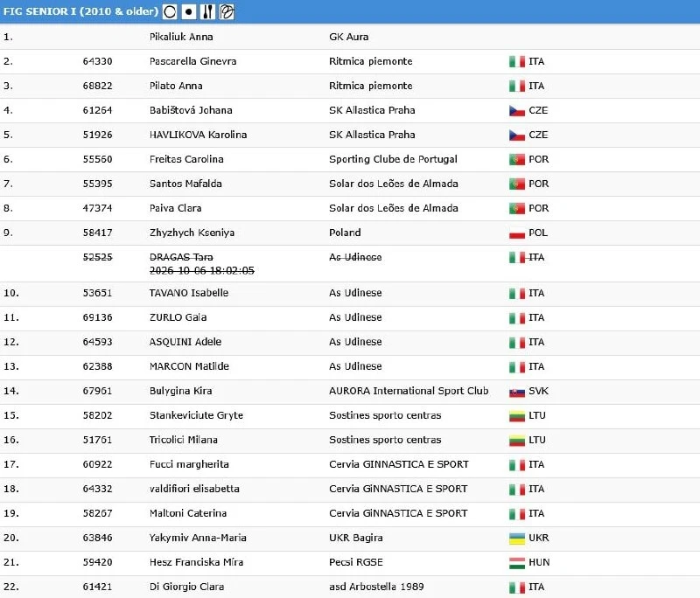
Task: Click "Sostines sporto centras" in Tricolici Milana's row
Action: point(385,440)
